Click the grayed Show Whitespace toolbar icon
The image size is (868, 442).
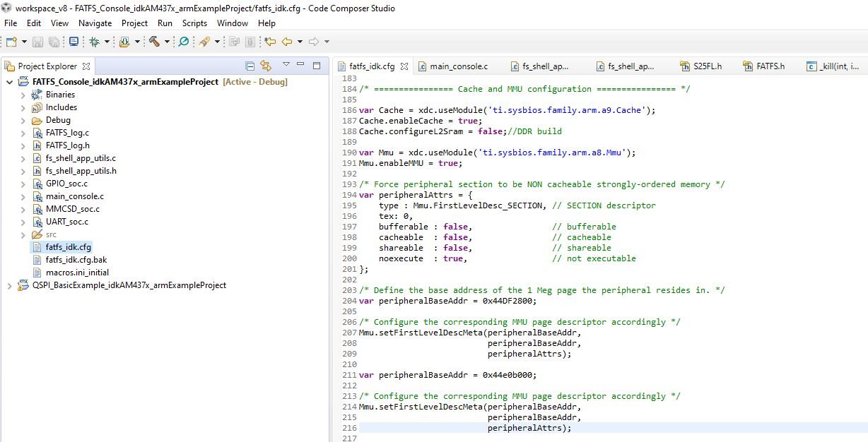pyautogui.click(x=250, y=42)
